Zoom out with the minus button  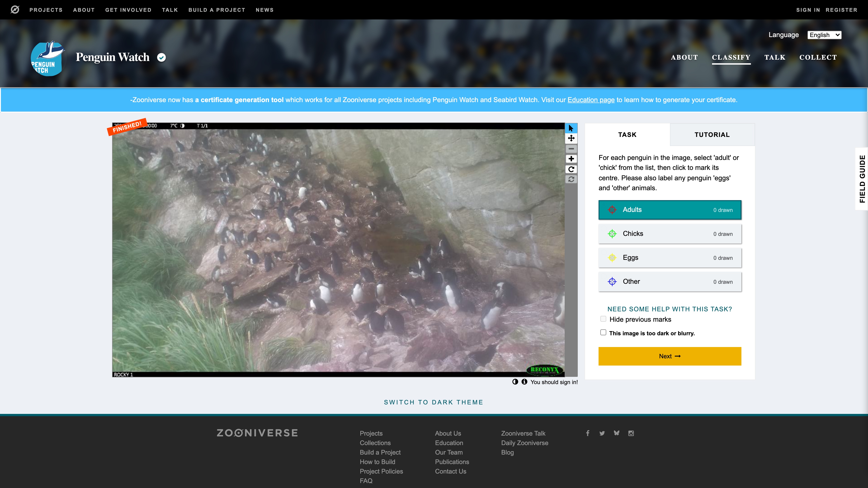[x=571, y=148]
